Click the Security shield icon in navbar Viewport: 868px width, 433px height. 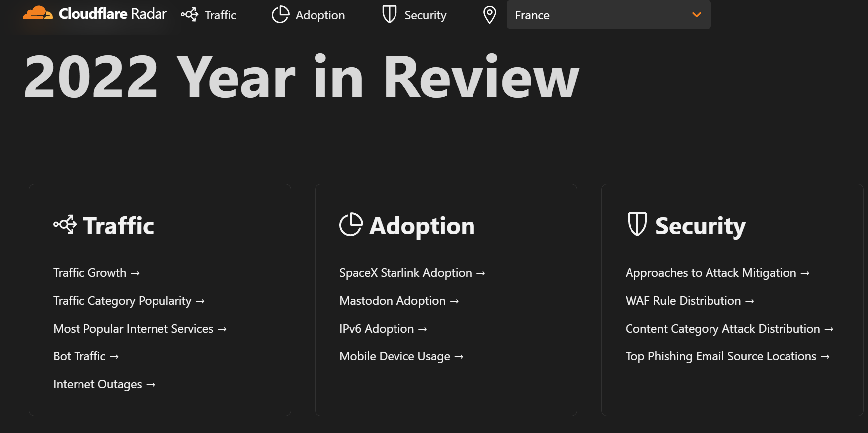click(389, 15)
